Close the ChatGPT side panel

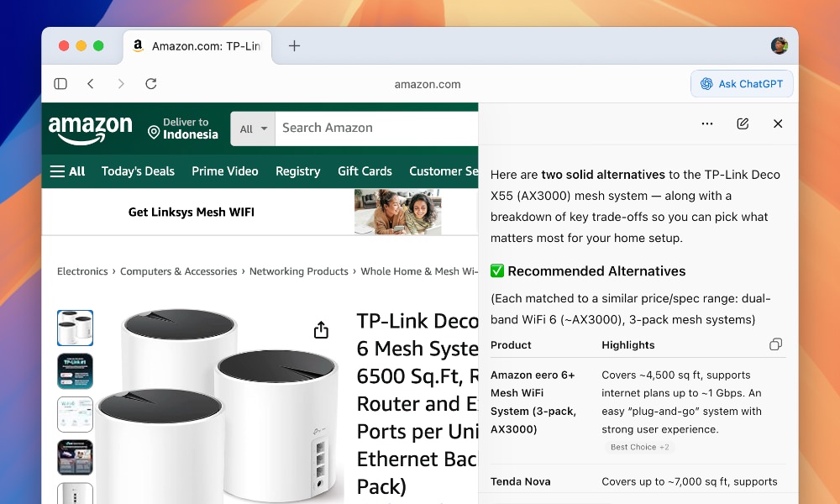point(778,123)
